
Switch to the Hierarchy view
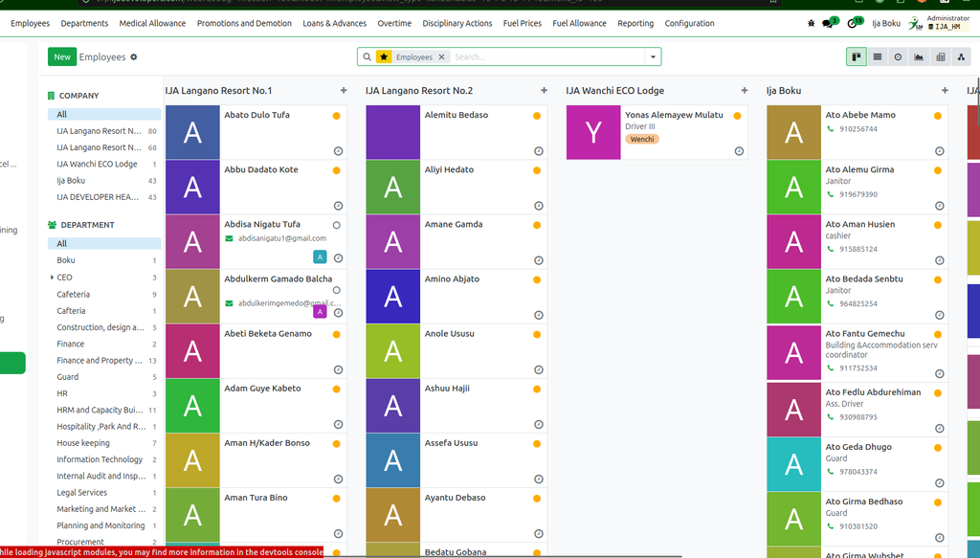[961, 56]
